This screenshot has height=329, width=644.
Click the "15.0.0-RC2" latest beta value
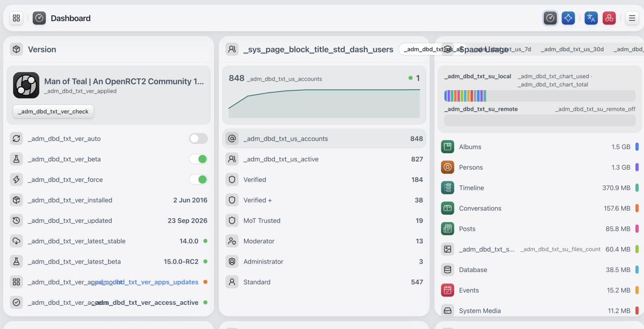point(181,261)
